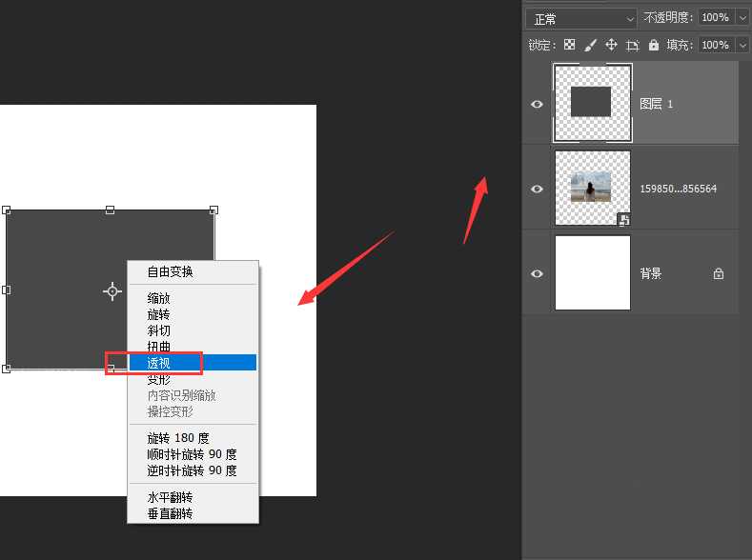Select the 图层 1 layer thumbnail
Screen dimensions: 752x560
(x=592, y=103)
